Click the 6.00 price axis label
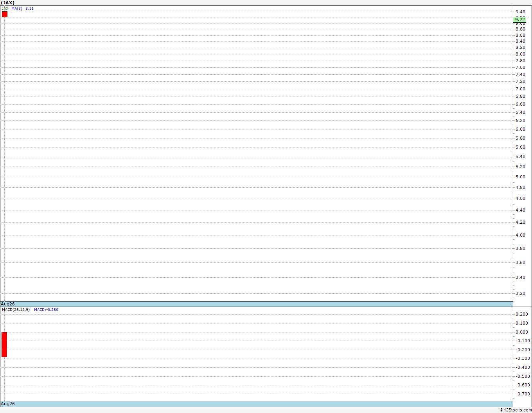The height and width of the screenshot is (413, 532). [520, 129]
